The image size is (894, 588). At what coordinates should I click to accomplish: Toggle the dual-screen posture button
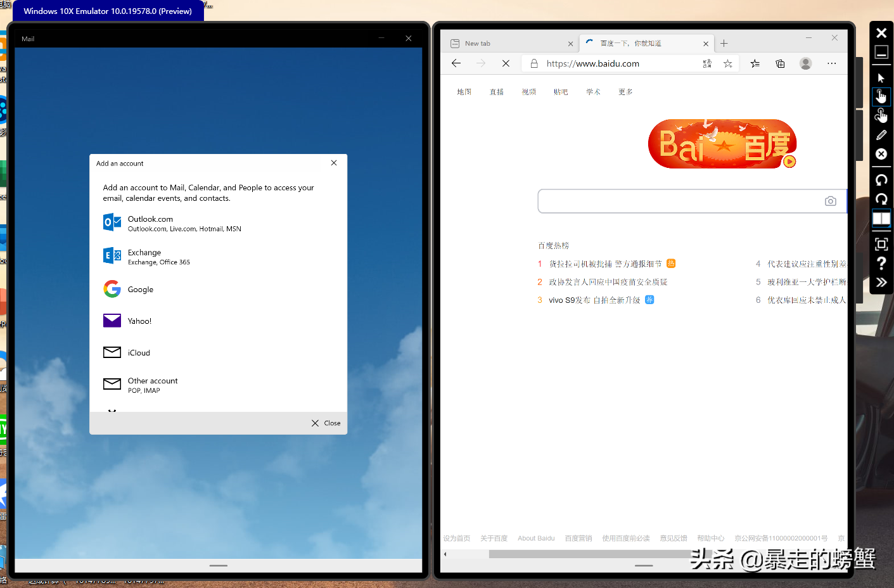(x=881, y=219)
